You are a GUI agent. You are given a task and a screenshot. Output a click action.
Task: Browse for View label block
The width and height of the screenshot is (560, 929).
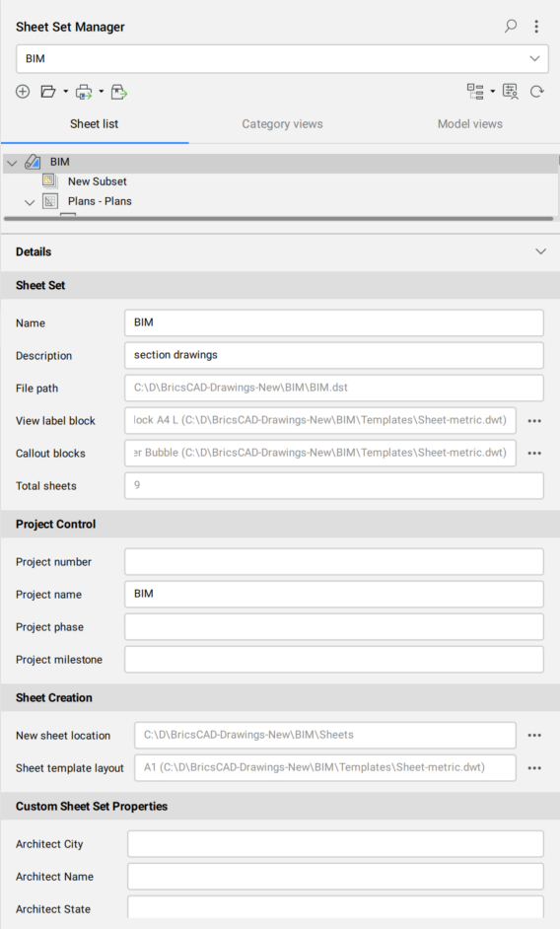point(534,421)
